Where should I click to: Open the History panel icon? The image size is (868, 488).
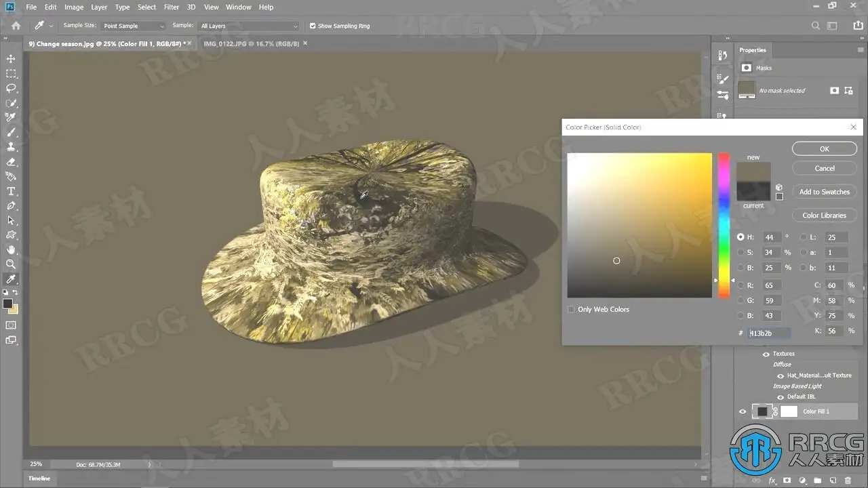point(722,56)
